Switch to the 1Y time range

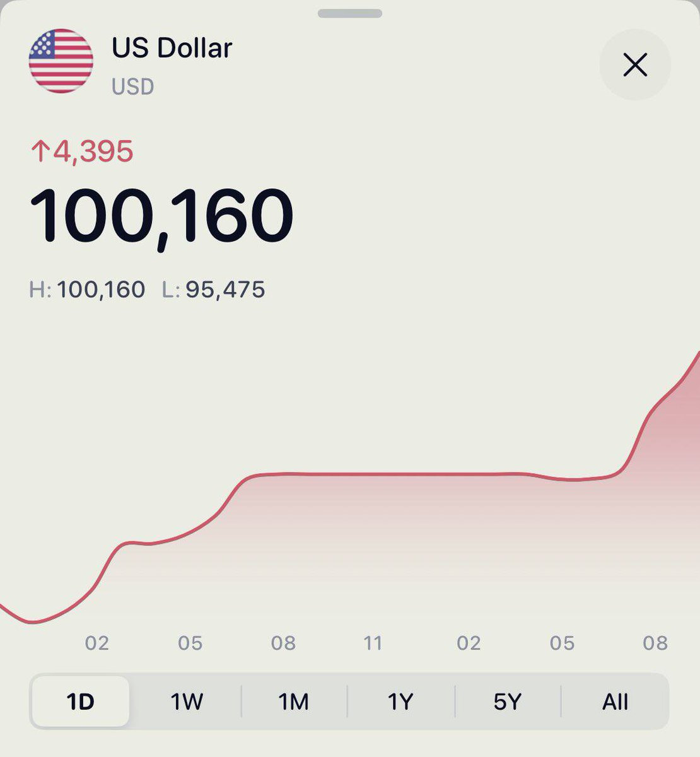(x=400, y=701)
